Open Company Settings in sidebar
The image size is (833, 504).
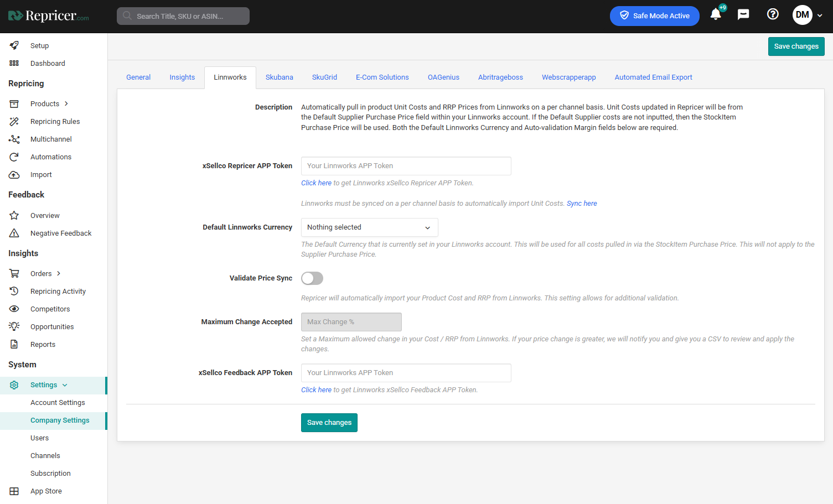(x=60, y=420)
